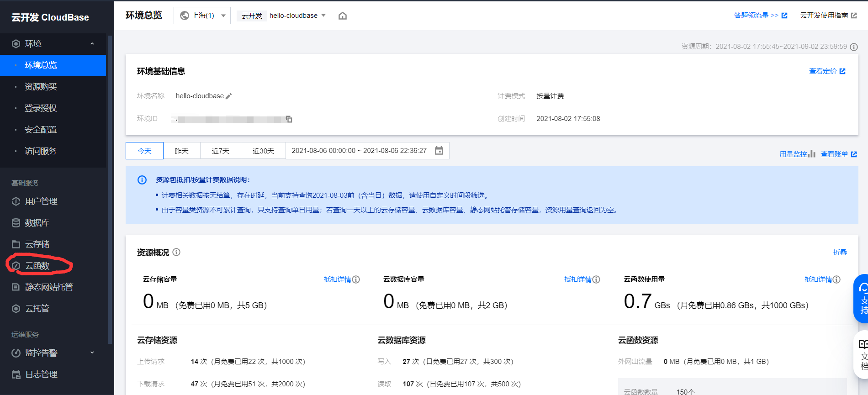
Task: Click 云托管 sidebar icon
Action: [x=16, y=309]
